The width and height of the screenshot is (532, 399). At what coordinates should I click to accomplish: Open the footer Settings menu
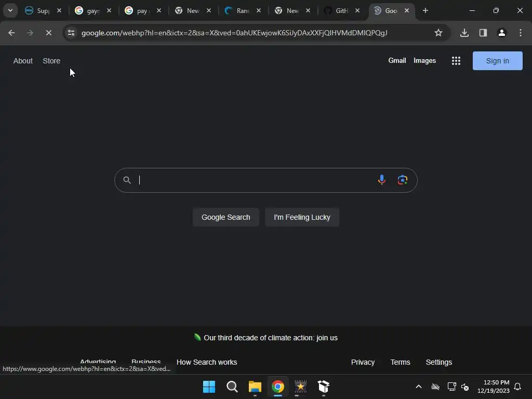[438, 362]
